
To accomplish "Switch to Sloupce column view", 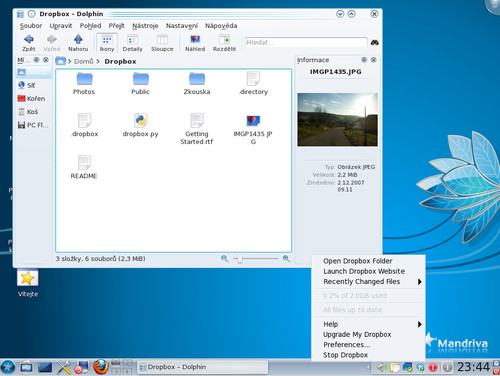I will pos(162,43).
